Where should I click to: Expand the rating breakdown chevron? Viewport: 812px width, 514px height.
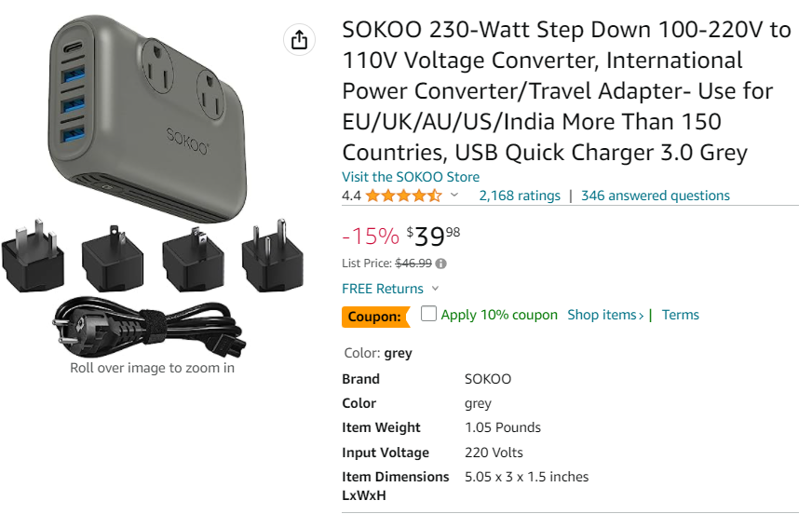(454, 196)
